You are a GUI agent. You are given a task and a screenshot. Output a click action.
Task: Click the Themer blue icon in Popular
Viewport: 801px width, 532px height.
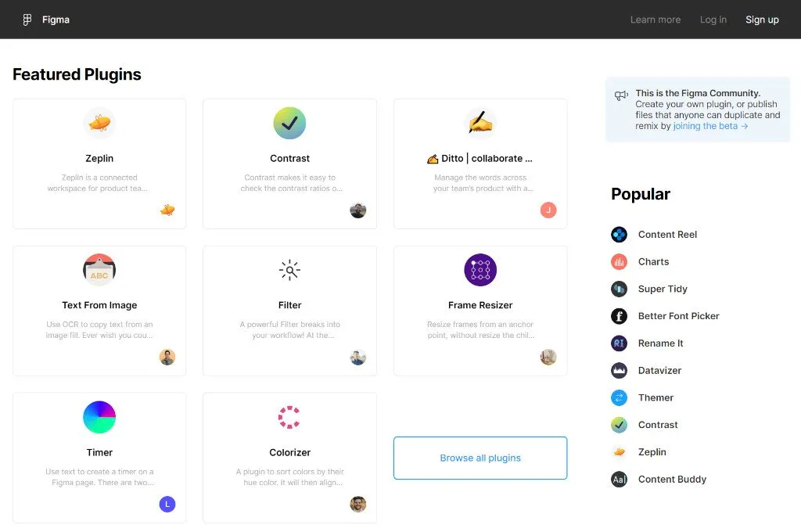click(620, 397)
